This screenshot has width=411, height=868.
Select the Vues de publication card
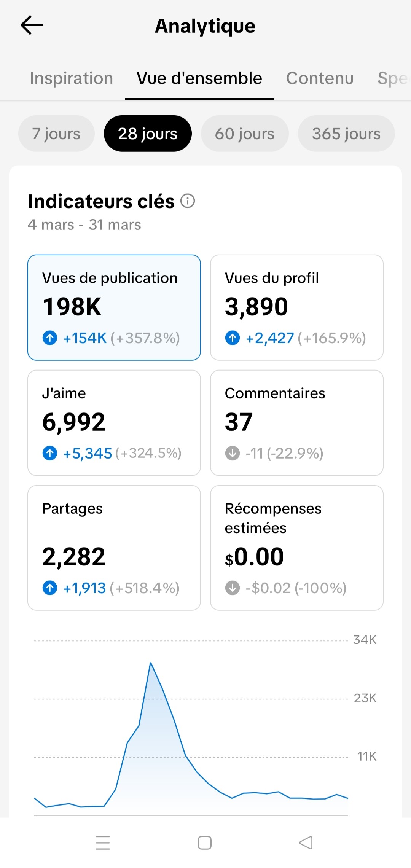[114, 307]
